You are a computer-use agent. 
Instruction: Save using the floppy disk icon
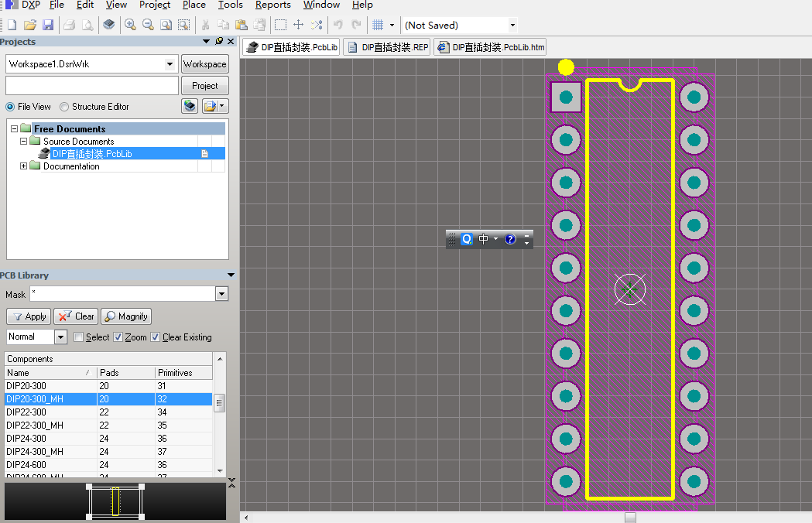tap(48, 25)
